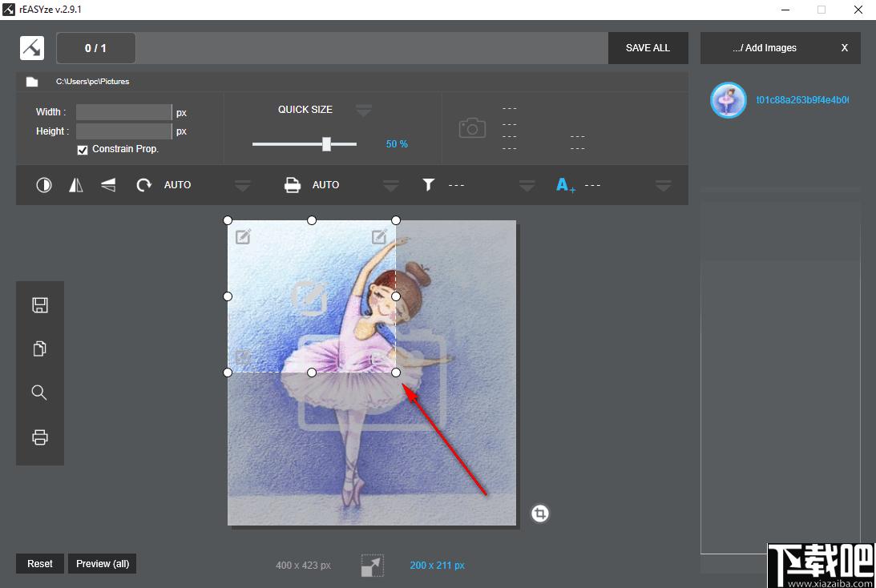
Task: Click top-left edit watermark icon on image
Action: (x=243, y=236)
